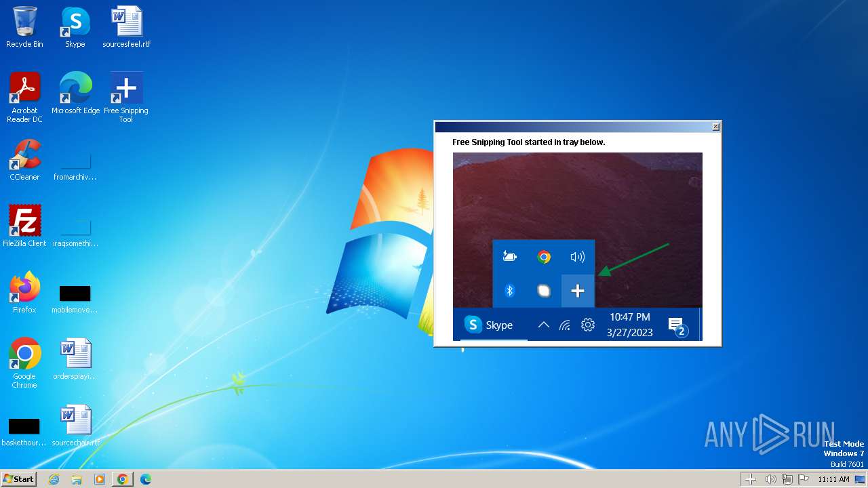This screenshot has height=488, width=868.
Task: Select the sourcesfeel.rtf document icon
Action: pos(126,27)
